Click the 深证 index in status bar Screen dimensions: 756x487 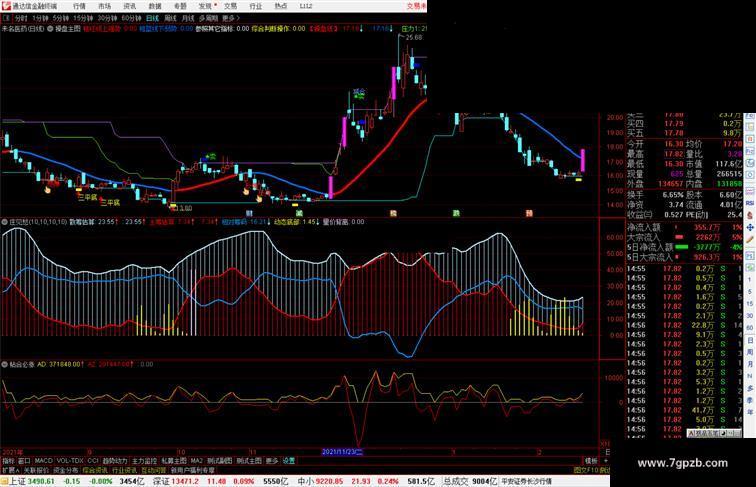tap(161, 481)
